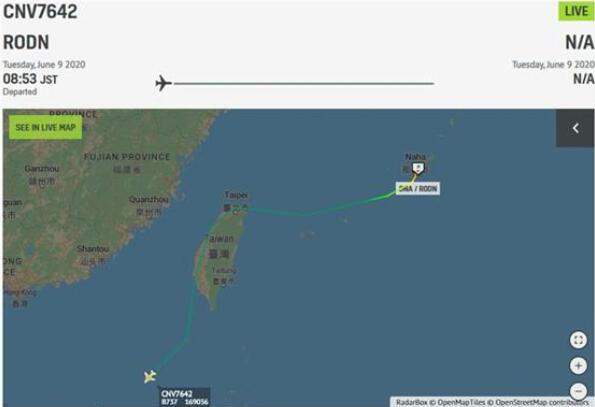Toggle fullscreen map view icon
This screenshot has width=595, height=407.
(578, 340)
